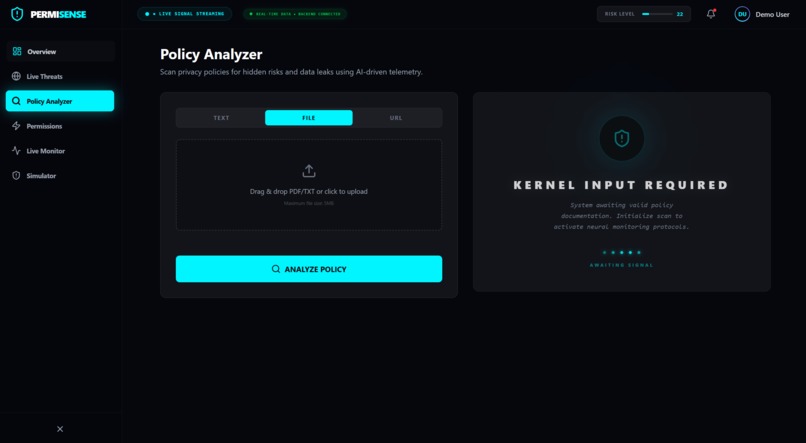The image size is (806, 443).
Task: Click the Policy Analyzer magnifier icon
Action: (16, 101)
